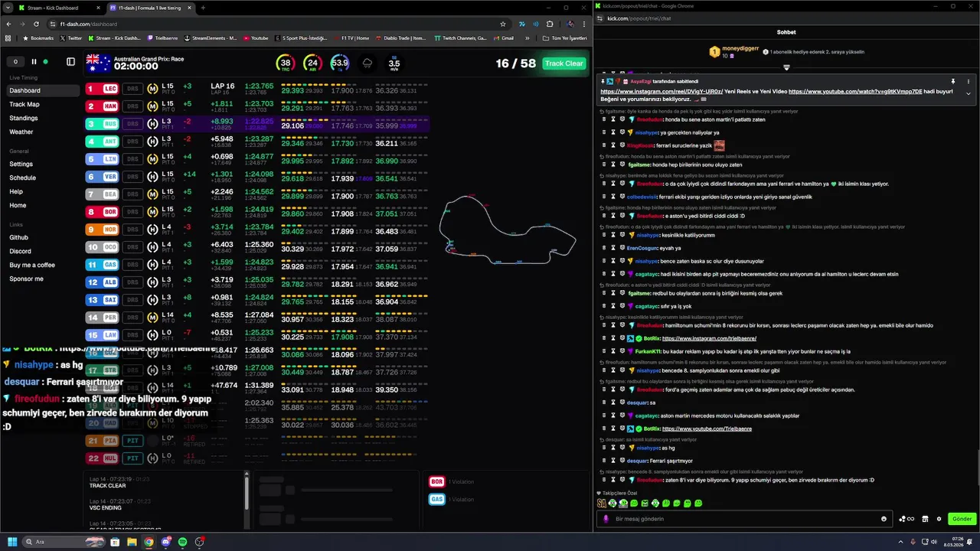Open Kick chat settings gear
Viewport: 980px width, 551px height.
tap(939, 519)
